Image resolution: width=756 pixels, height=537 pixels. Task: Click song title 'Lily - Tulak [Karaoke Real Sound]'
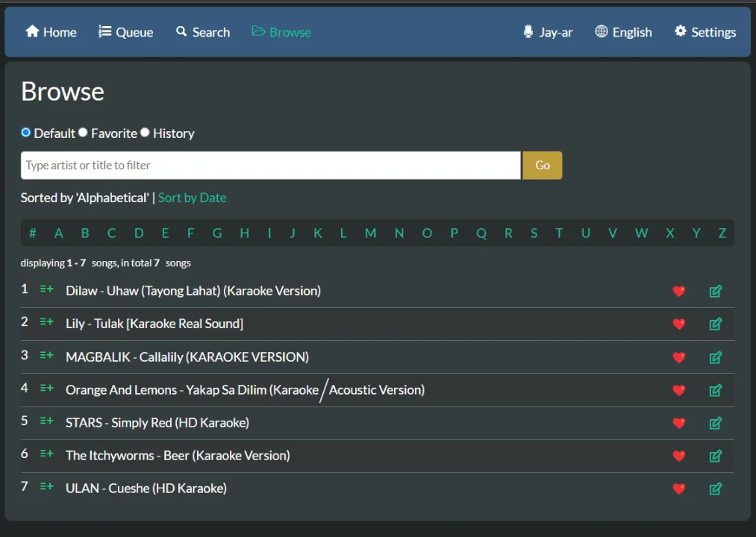(154, 324)
